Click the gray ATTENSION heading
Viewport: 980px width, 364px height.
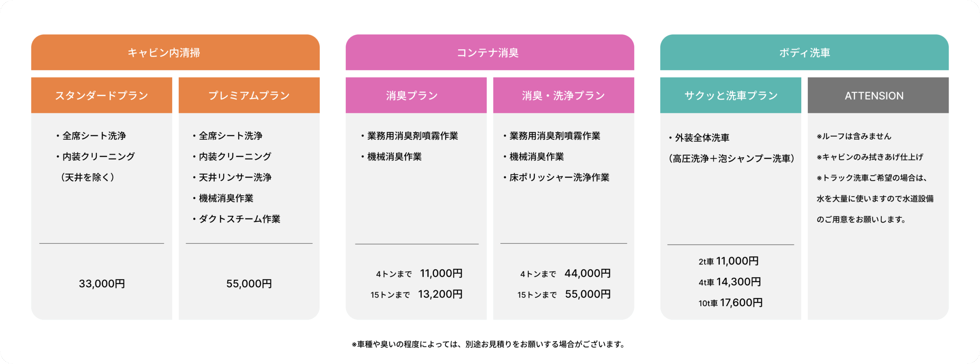[874, 96]
